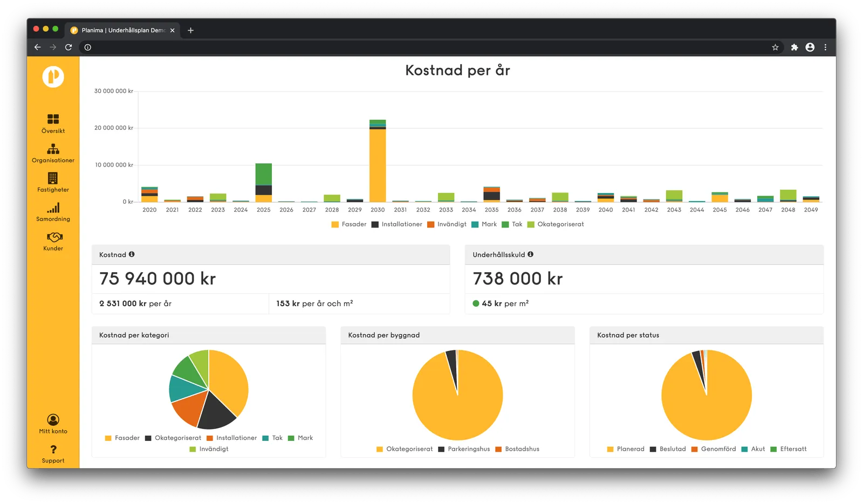Reload the page with refresh icon

coord(69,47)
